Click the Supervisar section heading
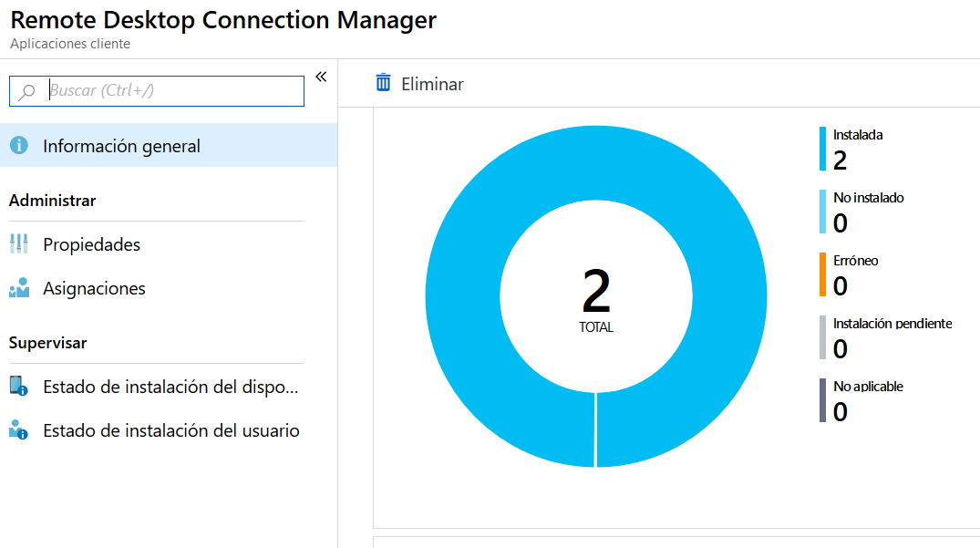 click(x=47, y=343)
